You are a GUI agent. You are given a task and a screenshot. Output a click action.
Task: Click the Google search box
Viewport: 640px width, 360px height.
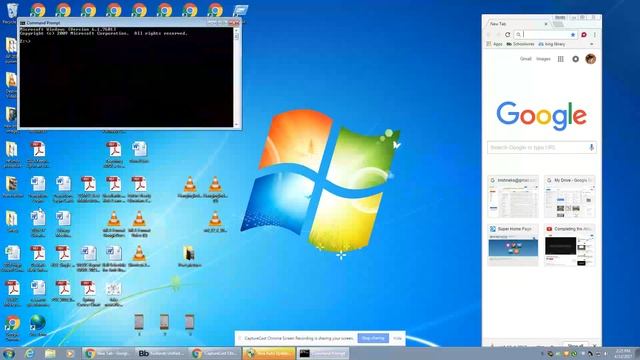coord(542,147)
